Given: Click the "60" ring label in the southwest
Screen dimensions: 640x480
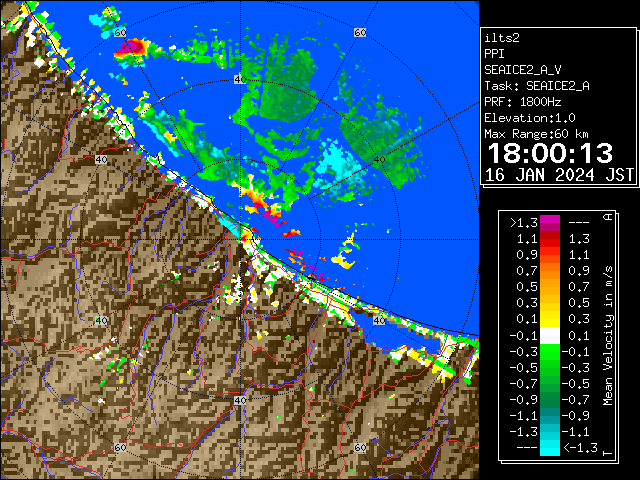Looking at the screenshot, I should point(120,447).
